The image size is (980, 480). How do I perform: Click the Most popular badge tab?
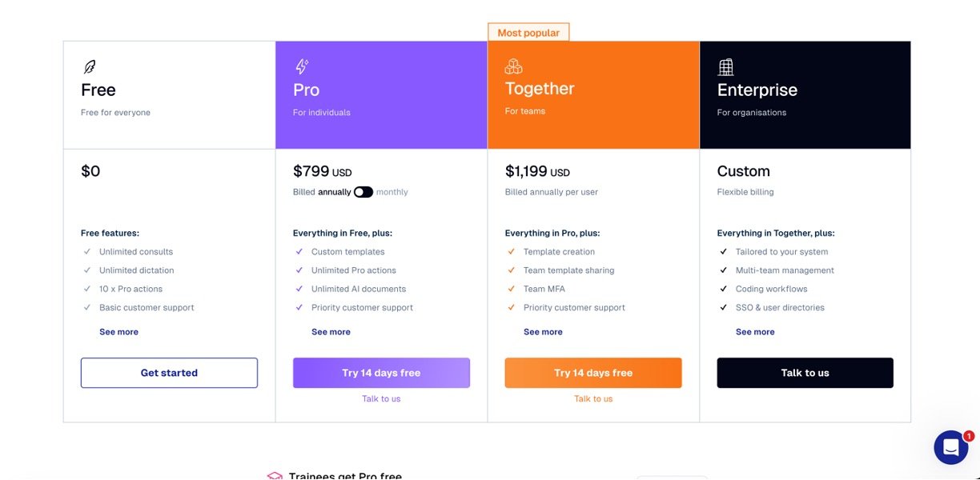tap(528, 33)
